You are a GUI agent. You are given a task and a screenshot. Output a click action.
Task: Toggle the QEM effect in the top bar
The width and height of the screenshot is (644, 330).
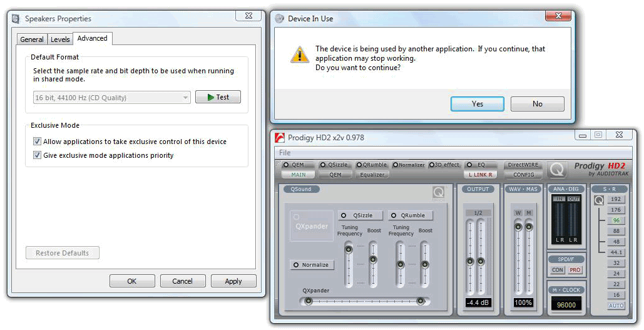point(299,165)
